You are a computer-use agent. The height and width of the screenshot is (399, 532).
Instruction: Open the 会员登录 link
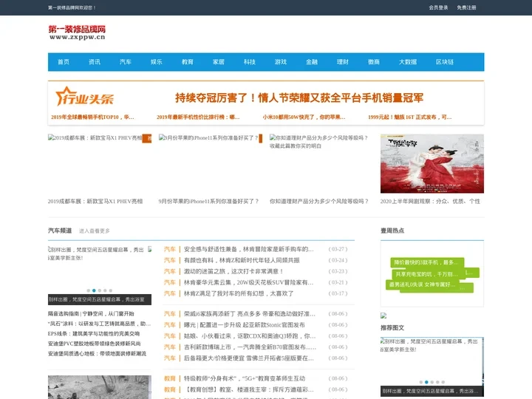click(438, 7)
